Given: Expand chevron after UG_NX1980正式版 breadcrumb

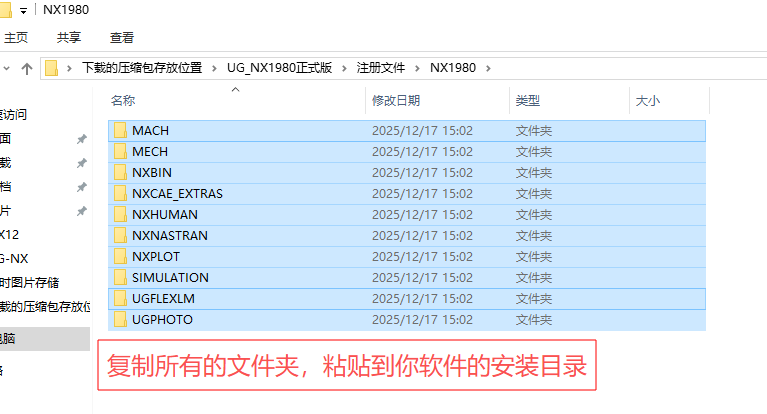Looking at the screenshot, I should point(344,69).
